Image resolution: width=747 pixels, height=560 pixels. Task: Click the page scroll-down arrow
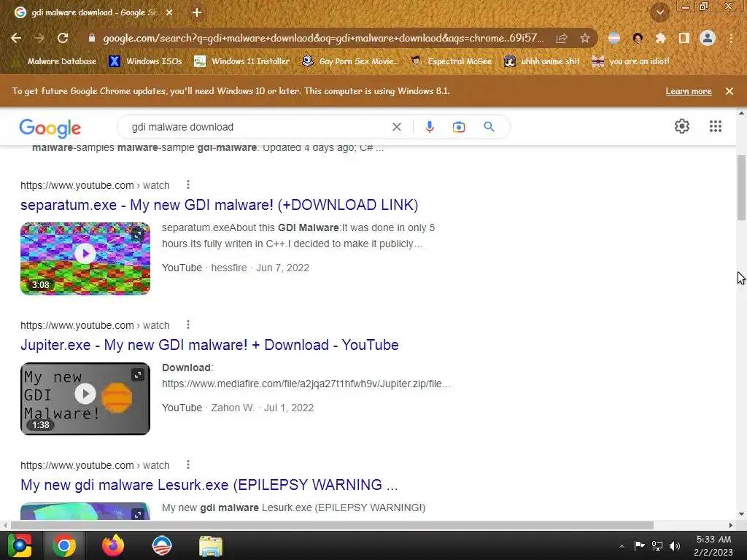(741, 514)
